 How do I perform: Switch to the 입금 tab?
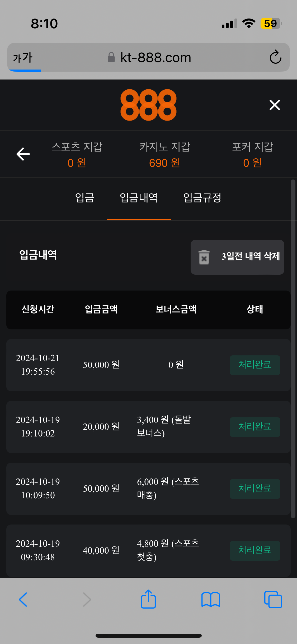(x=85, y=198)
